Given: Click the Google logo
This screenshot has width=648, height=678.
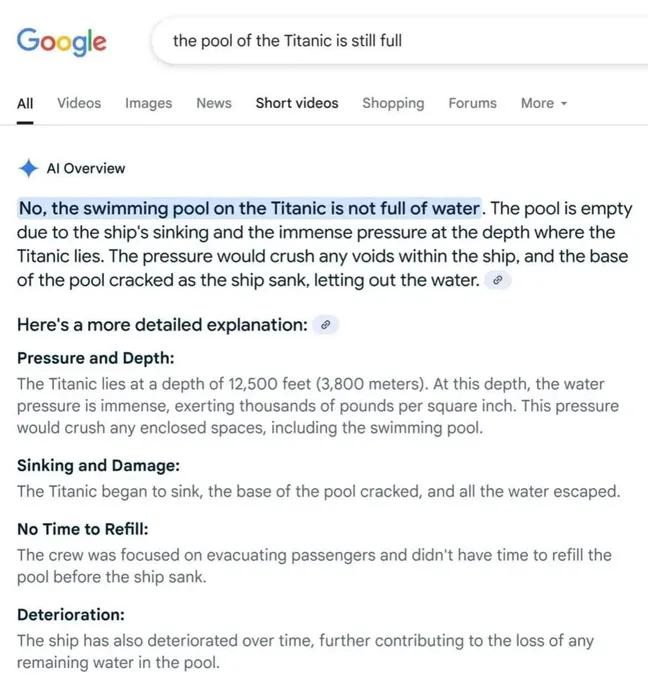Looking at the screenshot, I should (61, 41).
